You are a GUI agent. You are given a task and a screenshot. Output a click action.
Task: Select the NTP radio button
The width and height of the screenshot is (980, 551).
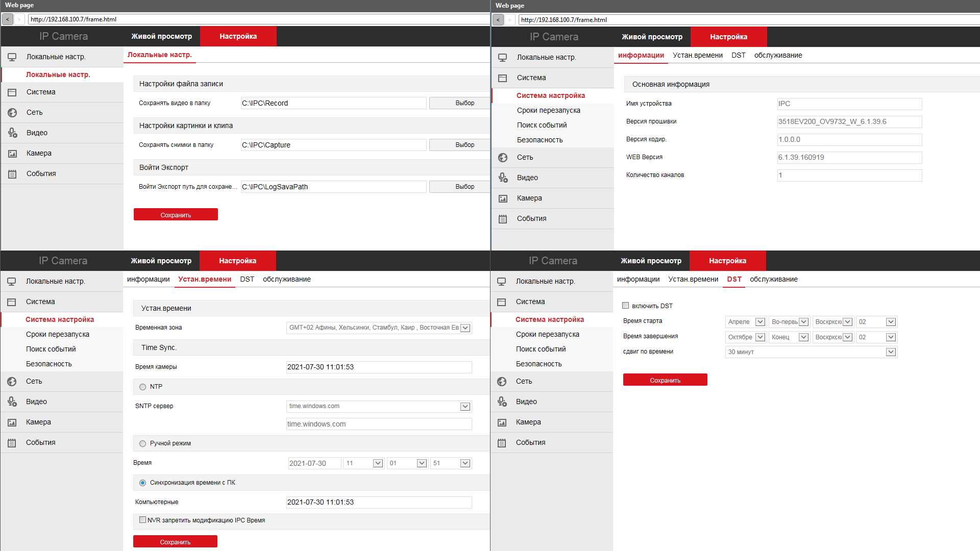[x=142, y=387]
